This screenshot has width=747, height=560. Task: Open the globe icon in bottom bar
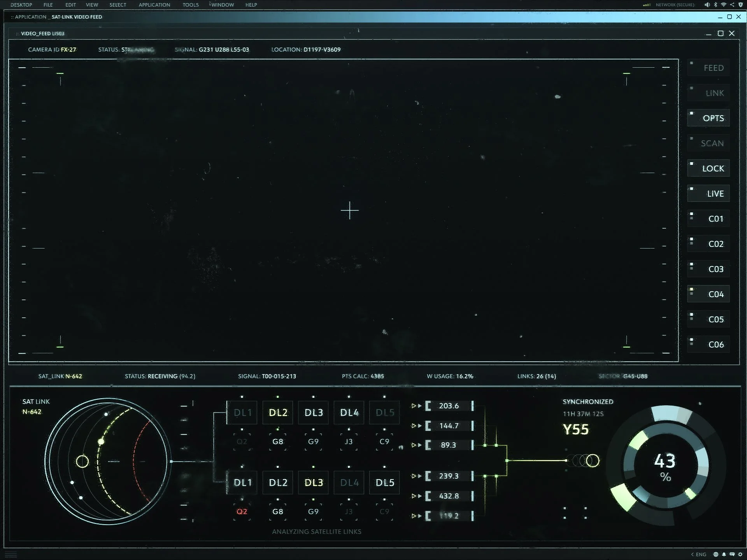715,555
